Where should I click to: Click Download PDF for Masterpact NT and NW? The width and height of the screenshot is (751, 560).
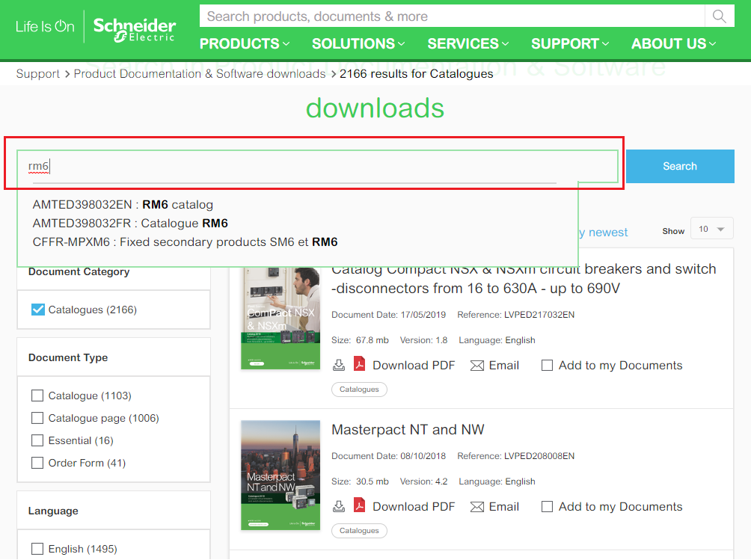point(414,506)
